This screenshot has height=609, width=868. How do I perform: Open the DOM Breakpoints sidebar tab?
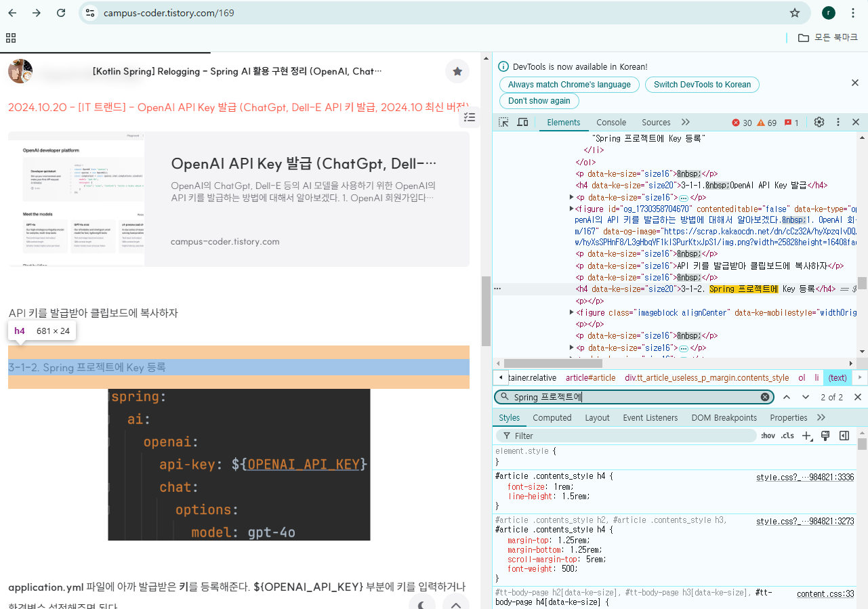click(x=724, y=418)
